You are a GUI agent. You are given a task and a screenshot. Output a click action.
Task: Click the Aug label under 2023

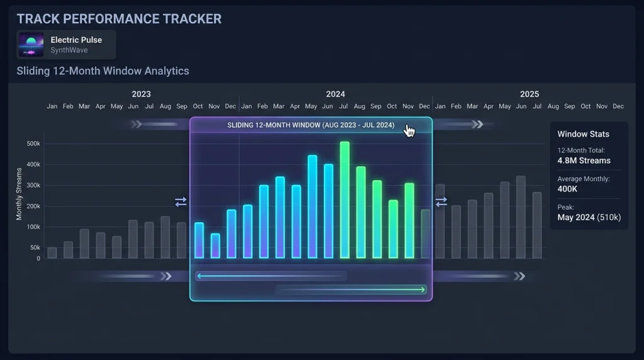click(165, 106)
